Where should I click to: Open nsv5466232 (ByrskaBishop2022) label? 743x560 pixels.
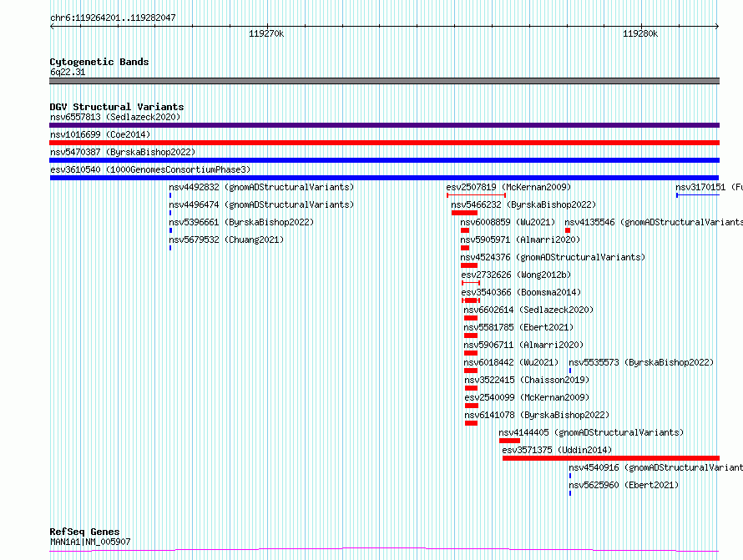(x=523, y=204)
